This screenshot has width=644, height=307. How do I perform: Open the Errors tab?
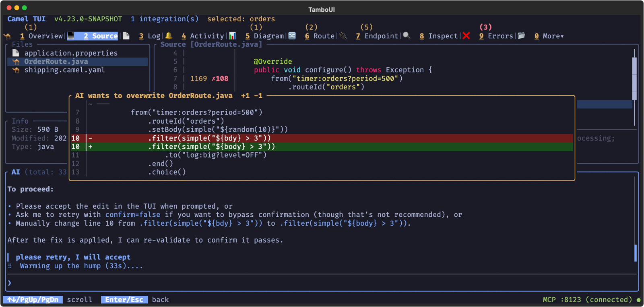(496, 36)
